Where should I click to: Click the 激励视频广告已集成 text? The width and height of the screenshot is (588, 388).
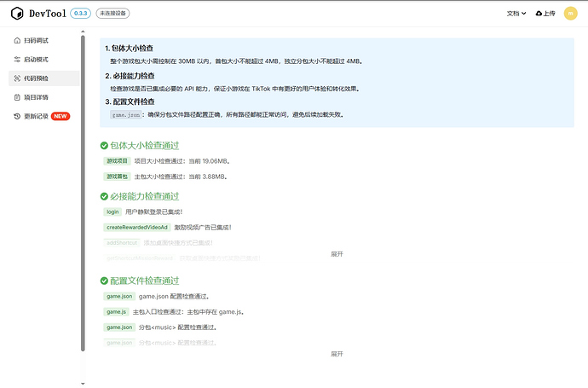coord(203,228)
